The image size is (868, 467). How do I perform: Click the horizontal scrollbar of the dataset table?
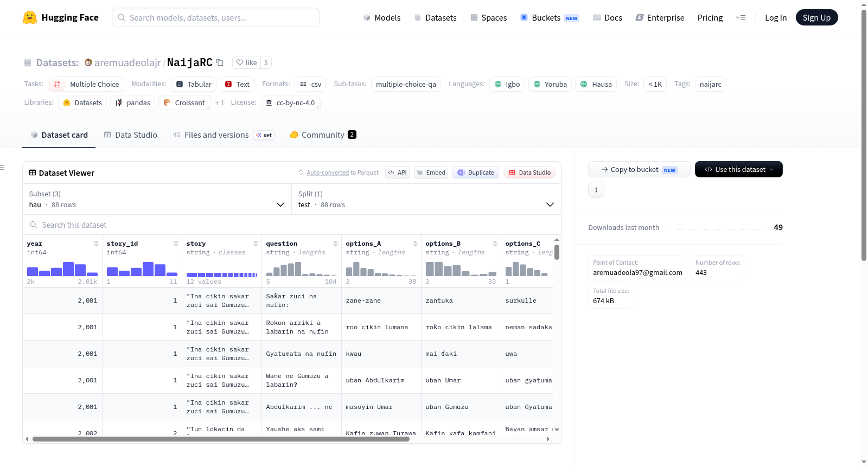point(221,439)
